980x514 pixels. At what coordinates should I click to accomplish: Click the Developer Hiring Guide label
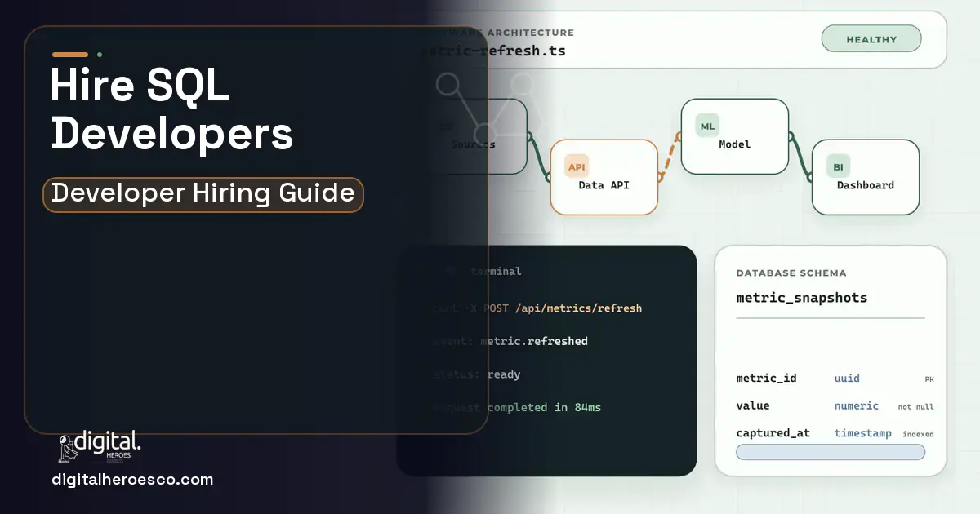coord(203,194)
